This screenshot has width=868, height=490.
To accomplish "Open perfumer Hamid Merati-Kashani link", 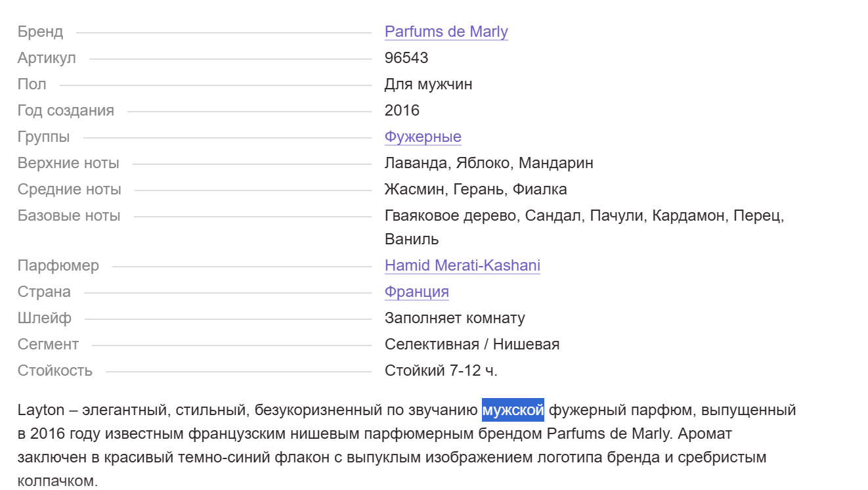I will tap(462, 265).
